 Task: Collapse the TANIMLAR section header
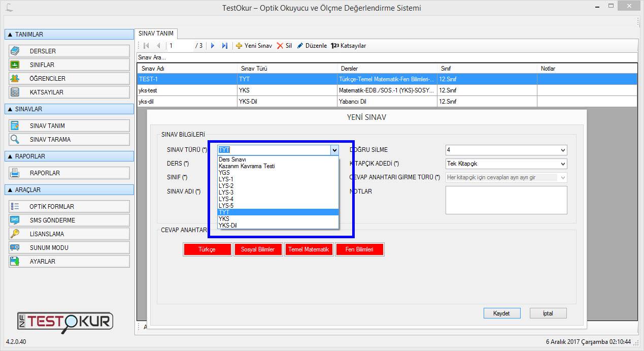pyautogui.click(x=69, y=35)
